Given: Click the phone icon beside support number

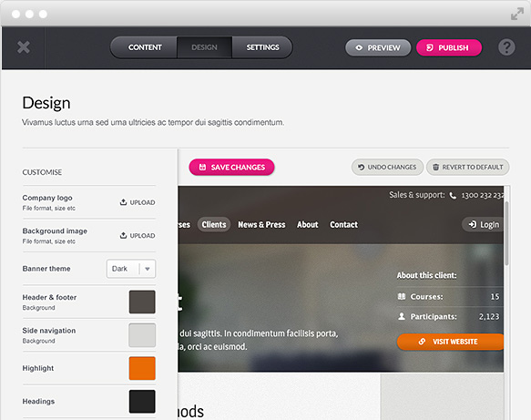Looking at the screenshot, I should coord(453,196).
